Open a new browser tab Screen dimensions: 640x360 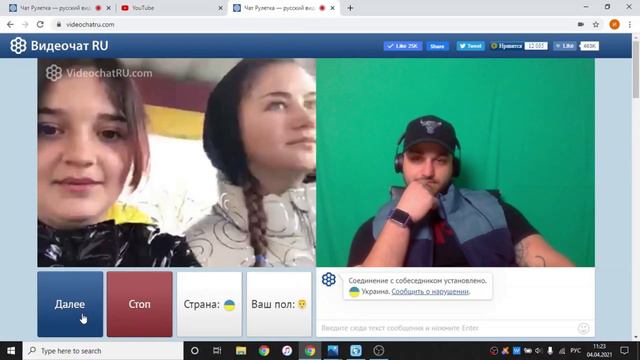(350, 8)
